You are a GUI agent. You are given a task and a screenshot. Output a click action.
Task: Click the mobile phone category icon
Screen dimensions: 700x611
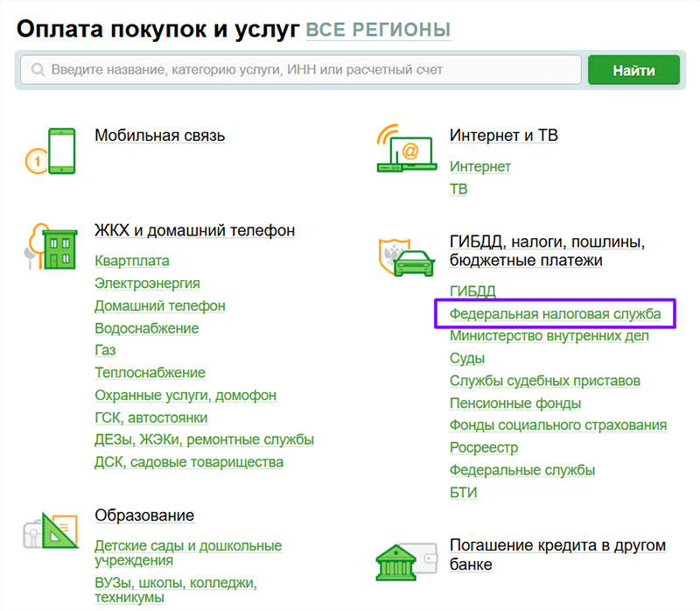(51, 151)
